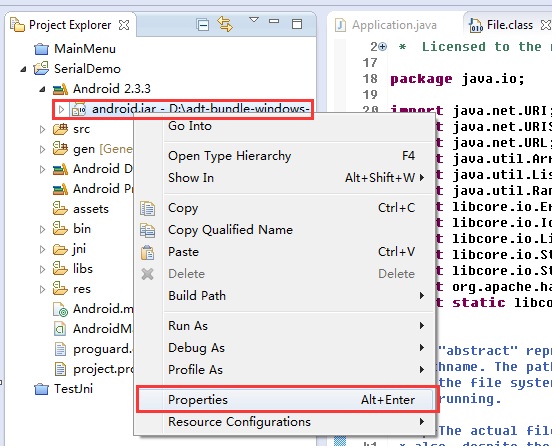Click the 'package java.io;' code line

pyautogui.click(x=457, y=79)
